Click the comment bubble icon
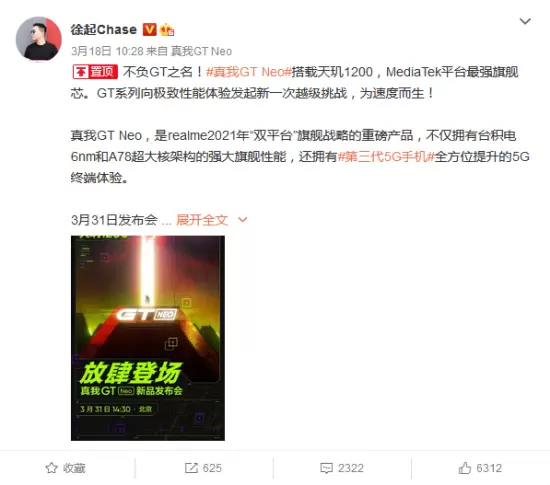Image resolution: width=550 pixels, height=485 pixels. tap(326, 468)
